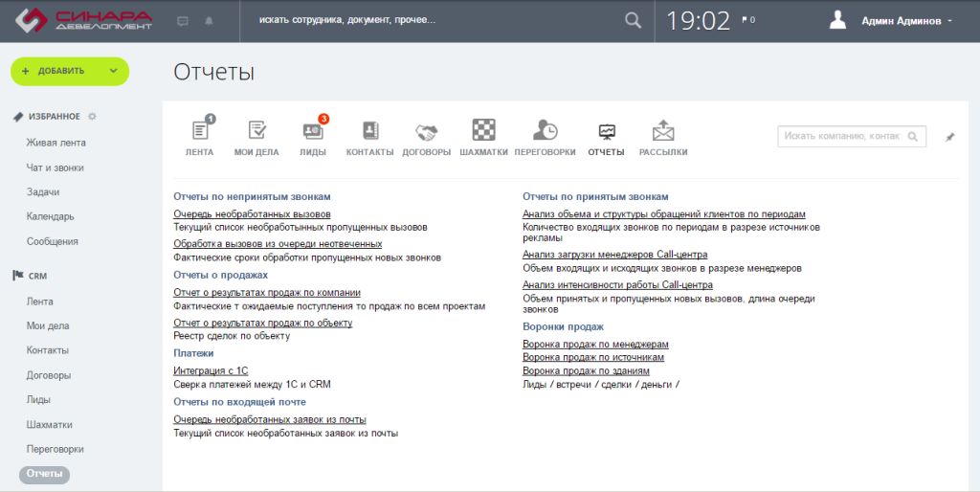Screen dimensions: 980x492
Task: Expand the Добавить button dropdown arrow
Action: [x=113, y=71]
